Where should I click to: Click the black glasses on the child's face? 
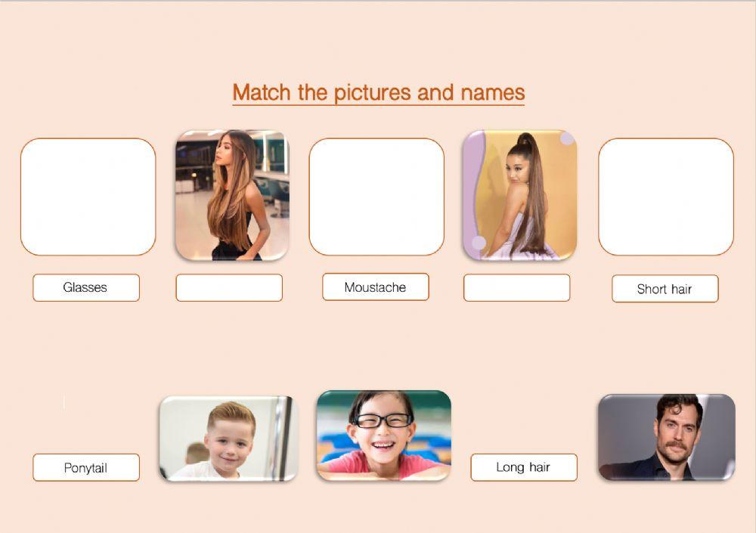[383, 420]
